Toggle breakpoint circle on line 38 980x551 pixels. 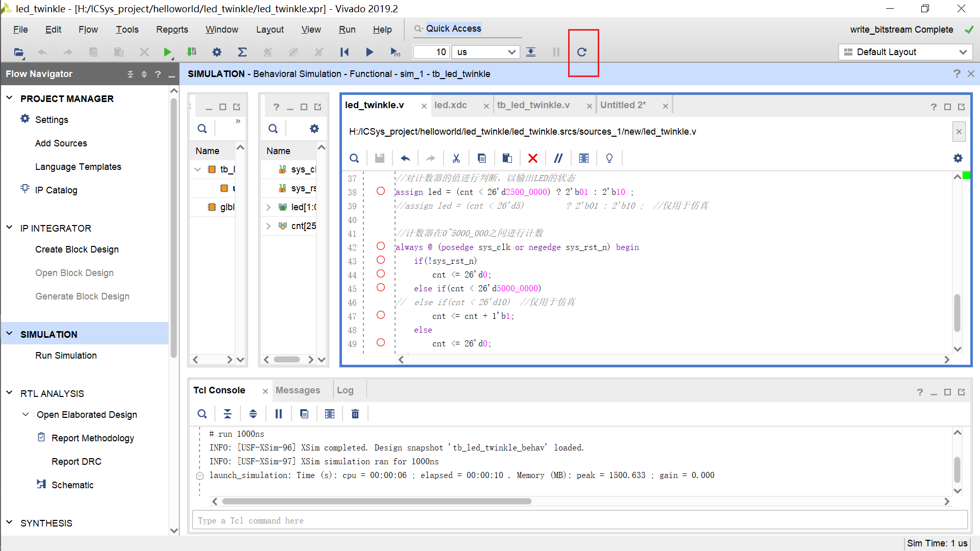point(381,191)
